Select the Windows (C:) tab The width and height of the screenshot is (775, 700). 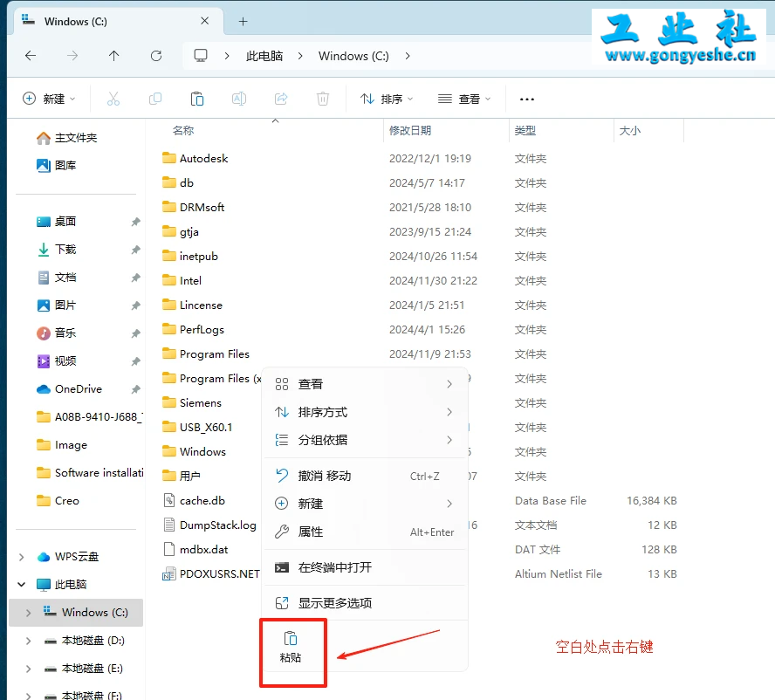click(x=117, y=21)
